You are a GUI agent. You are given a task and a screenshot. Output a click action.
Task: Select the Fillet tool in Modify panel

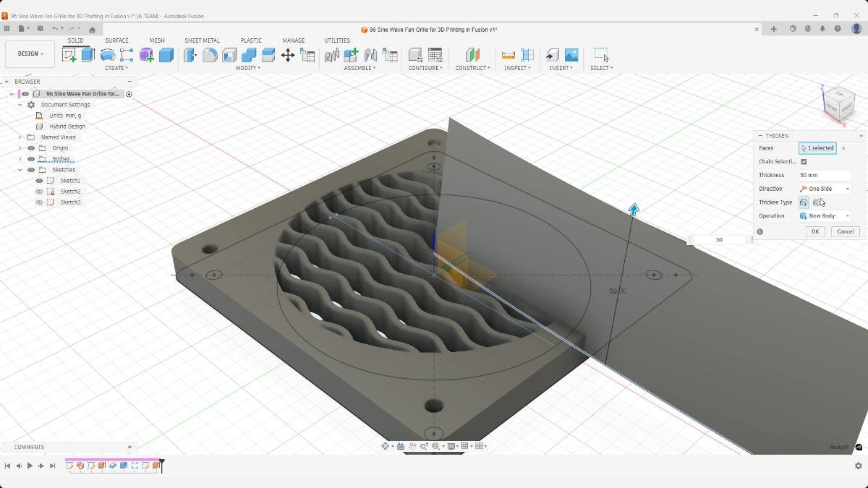pos(210,55)
